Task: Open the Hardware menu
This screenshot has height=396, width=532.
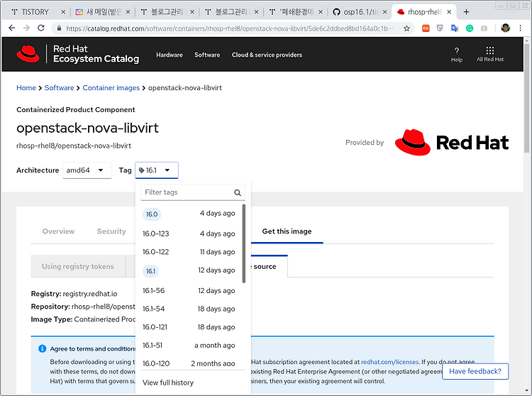Action: click(170, 55)
